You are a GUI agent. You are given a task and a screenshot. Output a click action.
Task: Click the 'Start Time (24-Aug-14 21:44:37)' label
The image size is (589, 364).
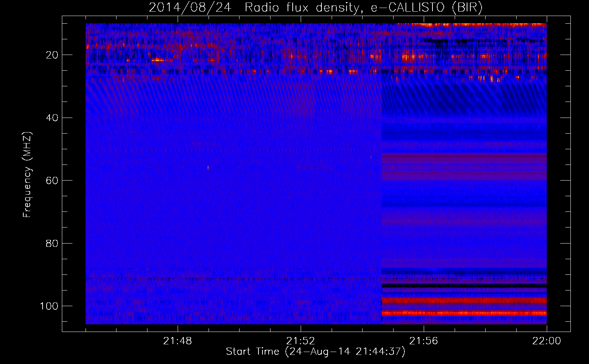pos(316,352)
